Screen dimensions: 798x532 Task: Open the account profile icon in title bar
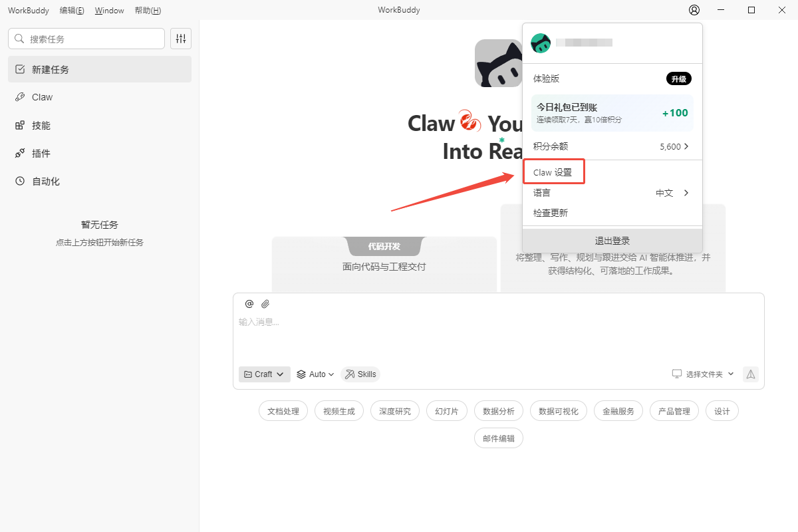694,10
